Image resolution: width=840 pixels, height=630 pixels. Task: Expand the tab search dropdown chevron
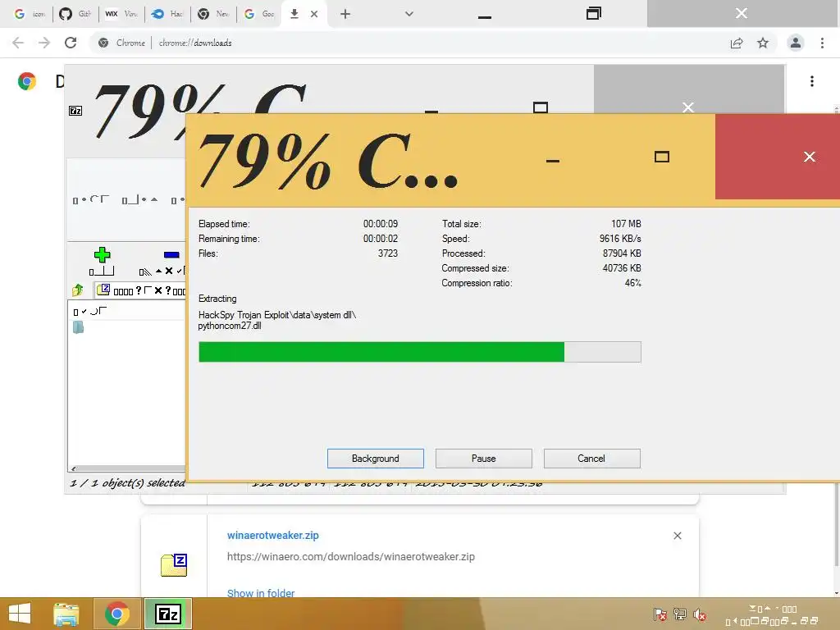click(x=409, y=14)
